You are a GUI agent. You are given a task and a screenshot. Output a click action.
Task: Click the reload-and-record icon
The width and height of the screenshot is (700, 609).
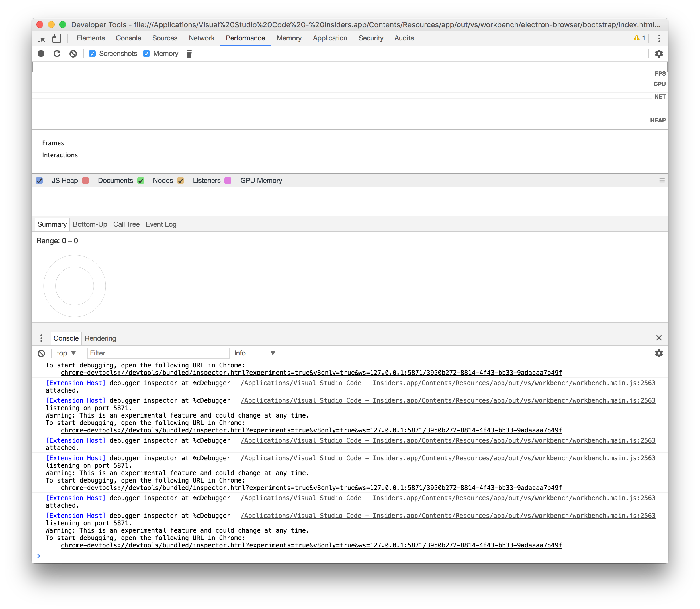click(57, 53)
